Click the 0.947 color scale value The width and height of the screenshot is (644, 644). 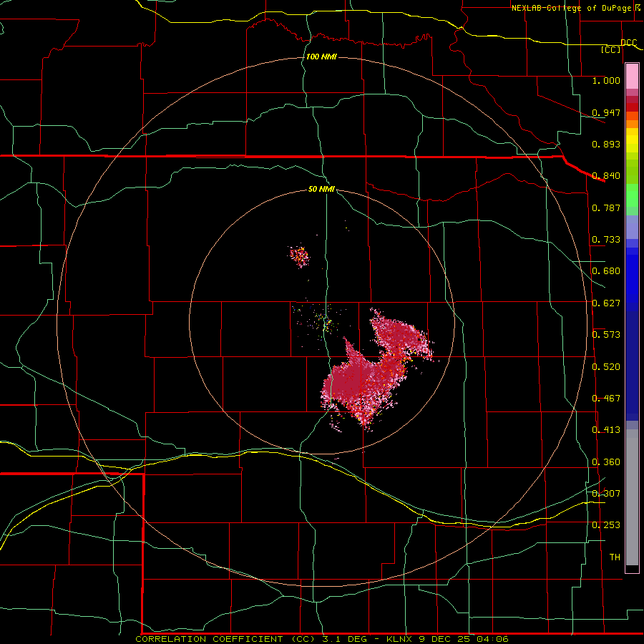(606, 112)
